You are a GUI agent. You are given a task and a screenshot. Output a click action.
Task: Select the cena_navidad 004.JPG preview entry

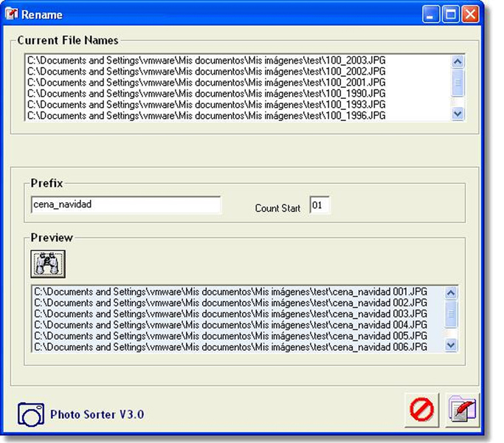[230, 325]
